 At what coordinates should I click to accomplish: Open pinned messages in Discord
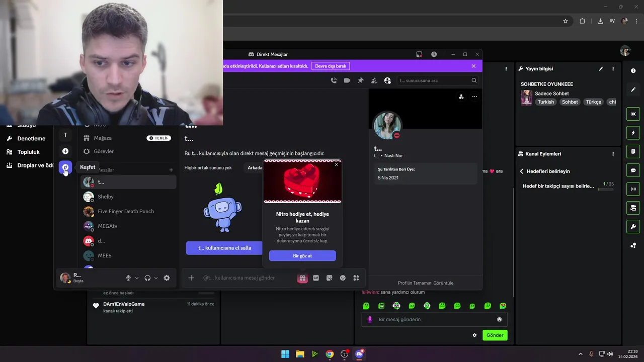click(361, 80)
